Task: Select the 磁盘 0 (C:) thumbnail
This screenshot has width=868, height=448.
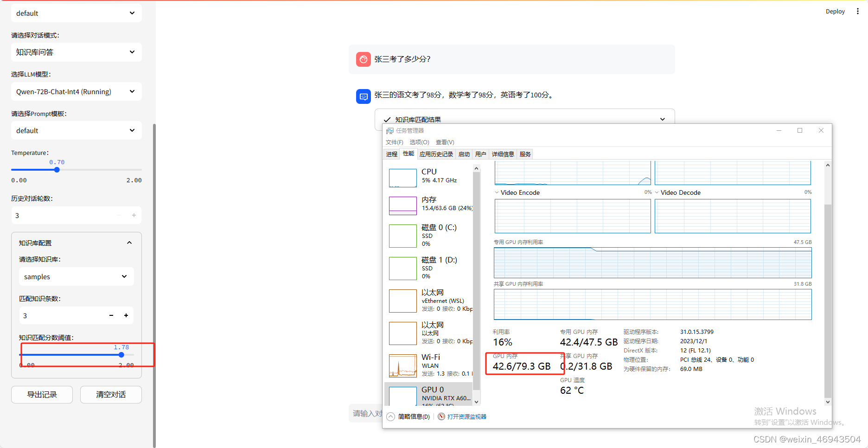Action: pyautogui.click(x=403, y=236)
